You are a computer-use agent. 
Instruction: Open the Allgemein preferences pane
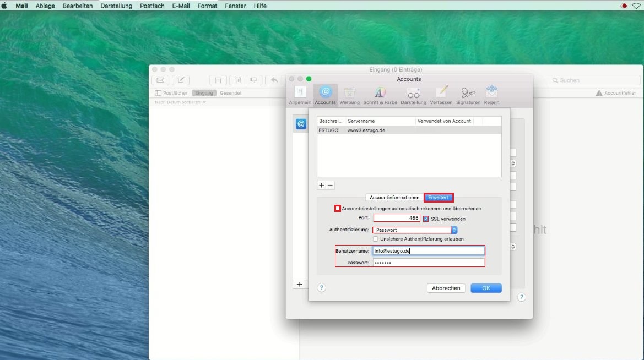point(300,95)
